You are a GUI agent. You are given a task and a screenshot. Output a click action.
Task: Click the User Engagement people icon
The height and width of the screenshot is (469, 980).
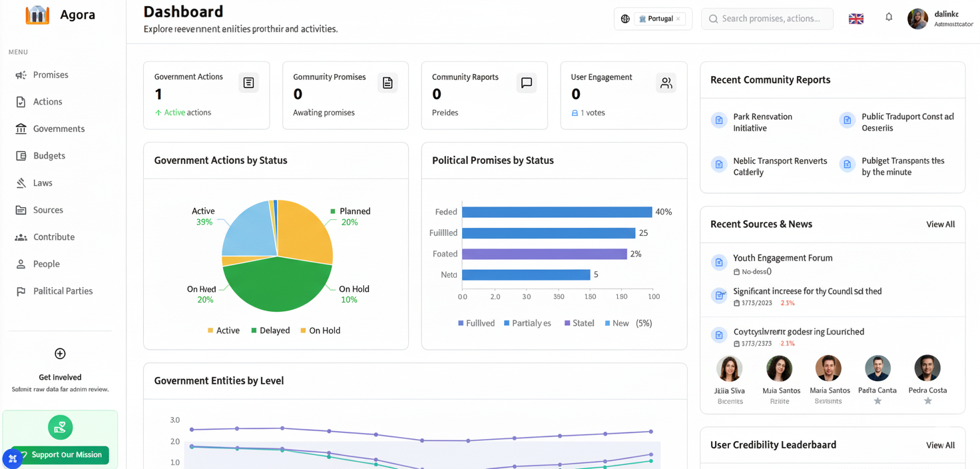pyautogui.click(x=666, y=83)
